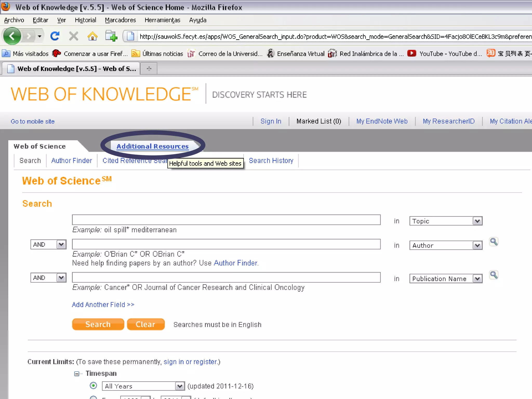Open the YouTube bookmark icon
Image resolution: width=532 pixels, height=399 pixels.
tap(411, 54)
